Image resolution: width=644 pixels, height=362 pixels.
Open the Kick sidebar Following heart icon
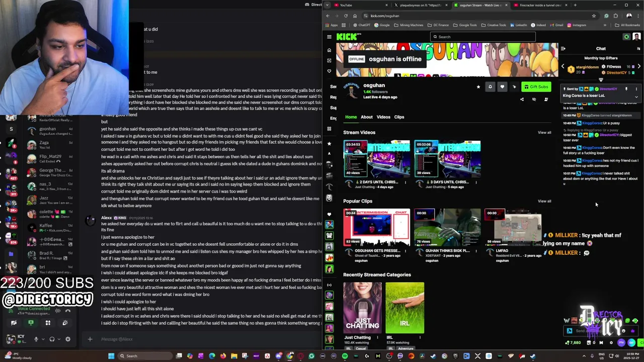coord(329,71)
